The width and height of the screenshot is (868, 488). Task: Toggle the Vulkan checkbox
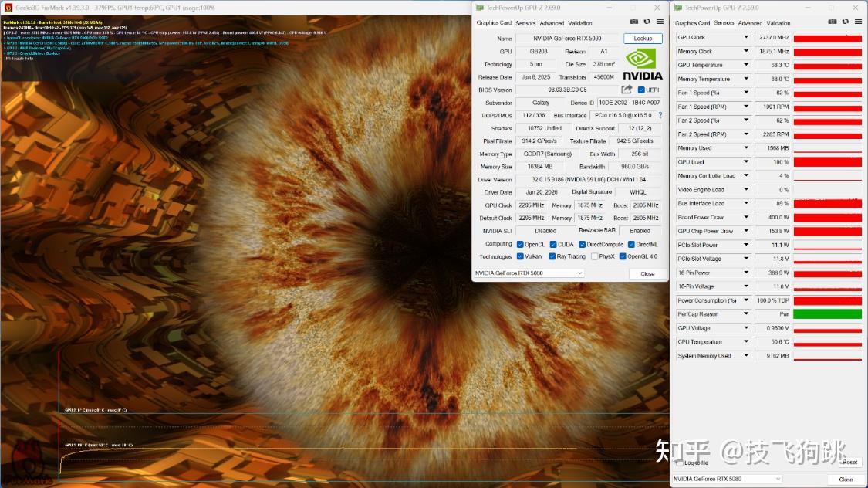520,256
